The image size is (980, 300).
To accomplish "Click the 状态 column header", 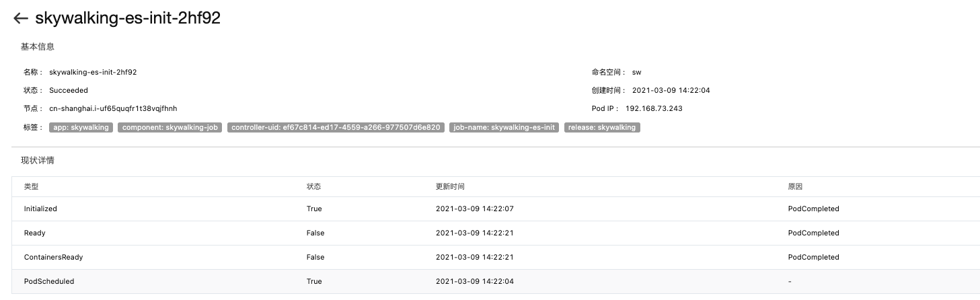I will click(x=314, y=186).
